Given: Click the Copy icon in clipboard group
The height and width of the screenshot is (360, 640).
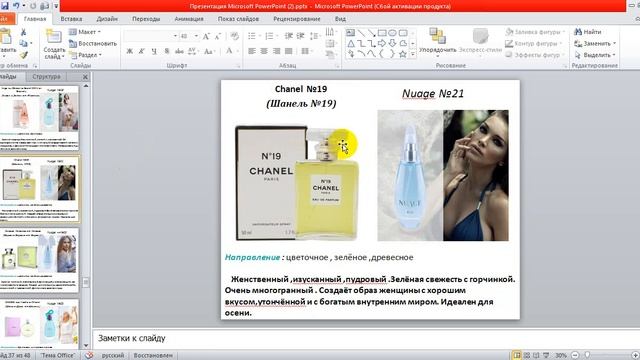Looking at the screenshot, I should click(x=23, y=43).
